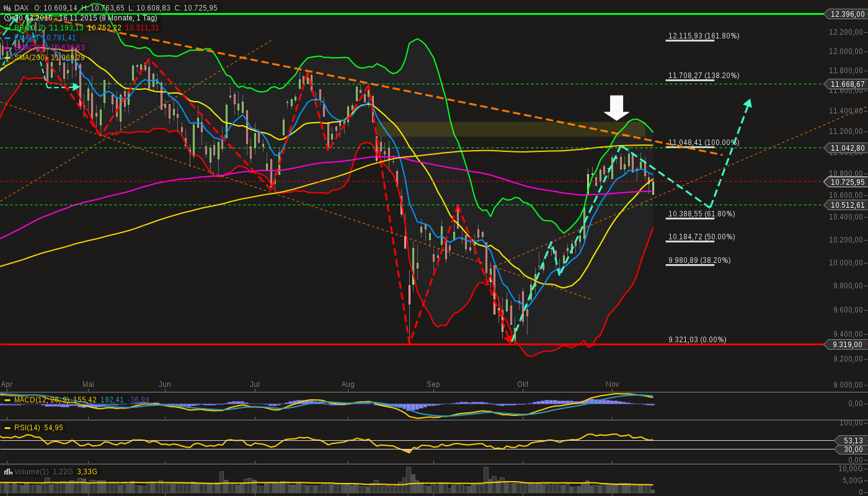Click the 10.512,61 price tag on the axis
Viewport: 868px width, 496px height.
[847, 205]
